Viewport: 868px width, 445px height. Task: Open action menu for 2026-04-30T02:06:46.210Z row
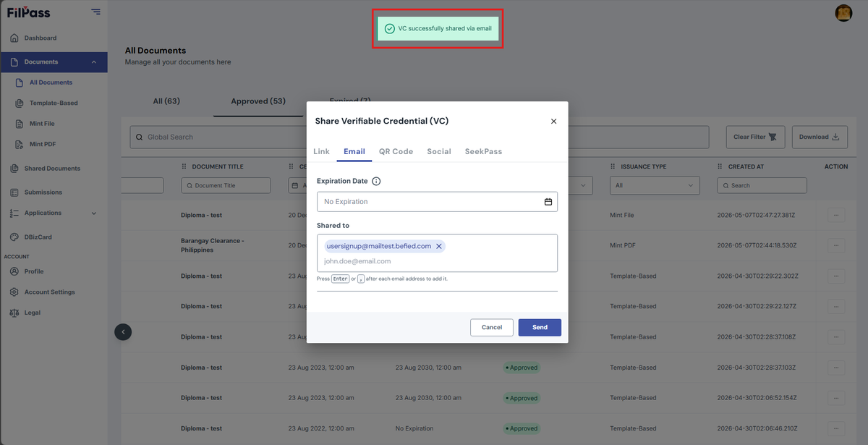pyautogui.click(x=836, y=428)
